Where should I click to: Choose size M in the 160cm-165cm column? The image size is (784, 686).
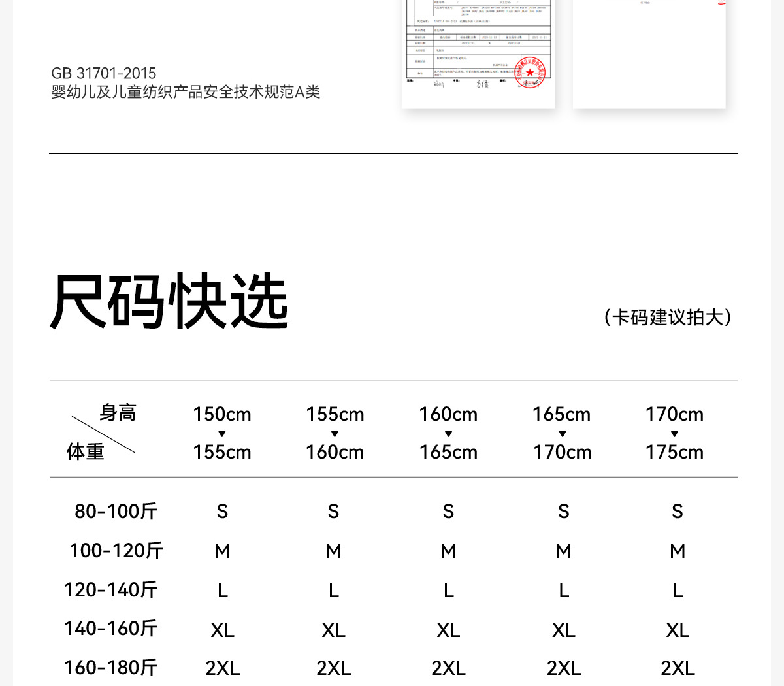click(x=448, y=551)
